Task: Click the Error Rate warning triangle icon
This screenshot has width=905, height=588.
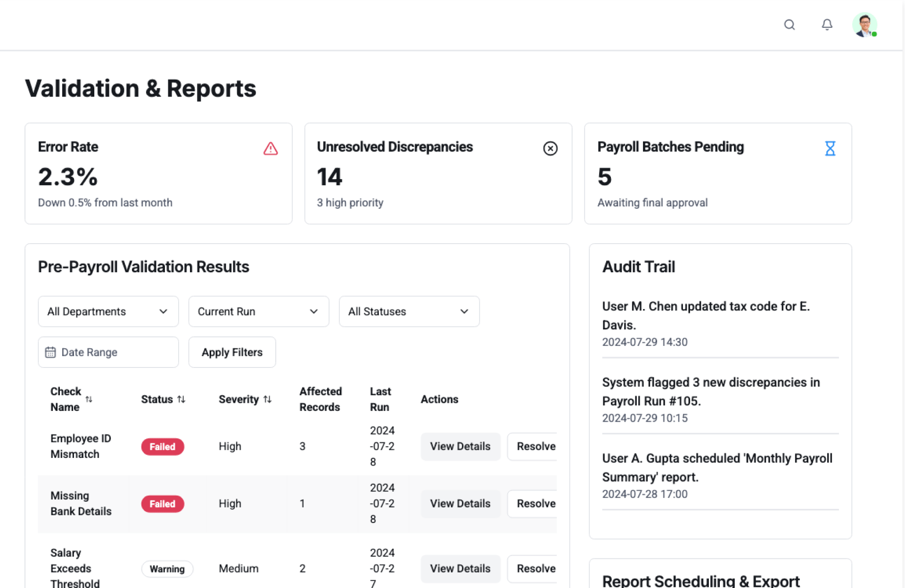Action: (x=270, y=148)
